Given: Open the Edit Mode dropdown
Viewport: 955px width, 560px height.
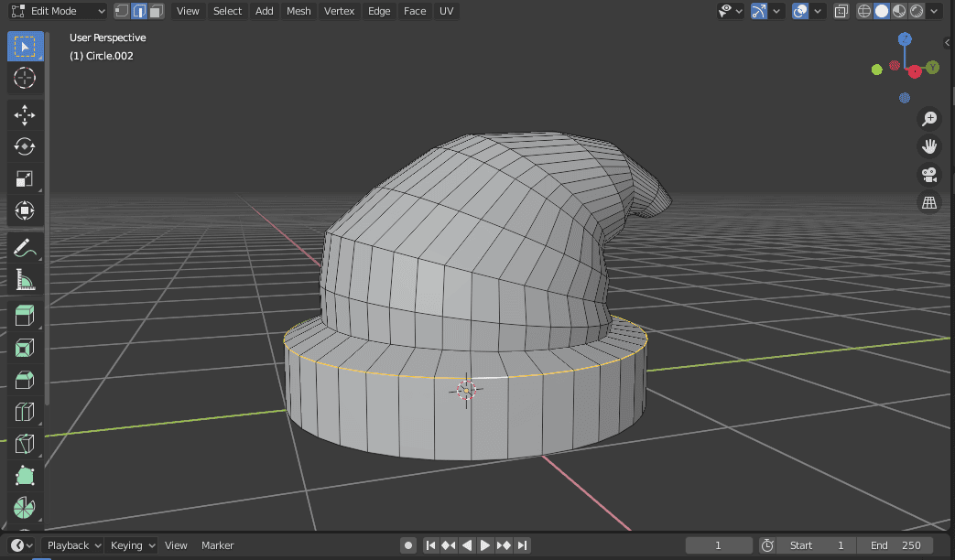Looking at the screenshot, I should 58,11.
